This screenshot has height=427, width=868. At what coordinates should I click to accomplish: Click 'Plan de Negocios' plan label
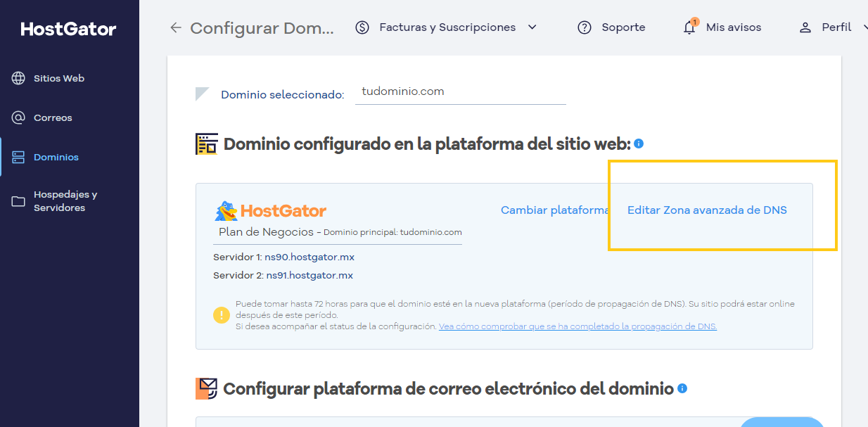pyautogui.click(x=267, y=232)
